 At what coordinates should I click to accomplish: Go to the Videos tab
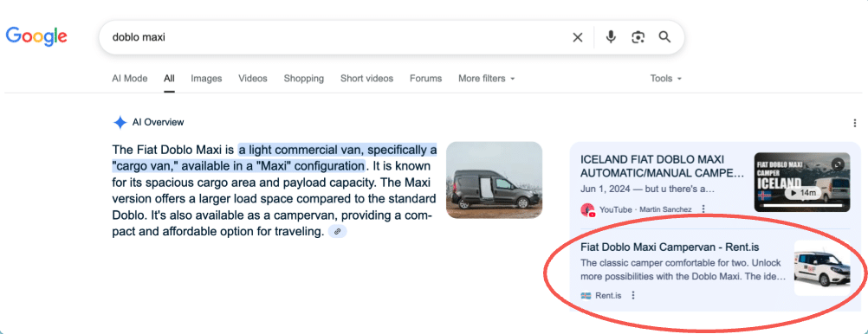[x=253, y=79]
